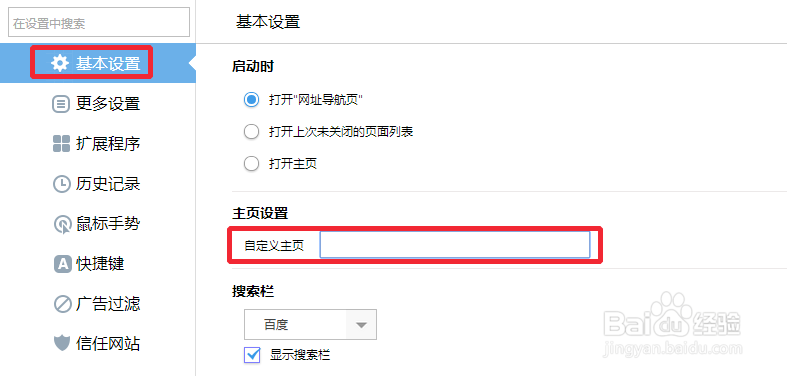Click the dropdown arrow next to 百度
The width and height of the screenshot is (787, 376).
tap(361, 325)
